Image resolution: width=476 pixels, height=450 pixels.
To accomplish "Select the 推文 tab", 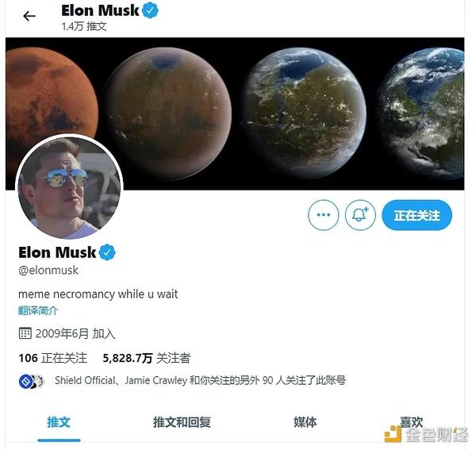I will pos(59,422).
